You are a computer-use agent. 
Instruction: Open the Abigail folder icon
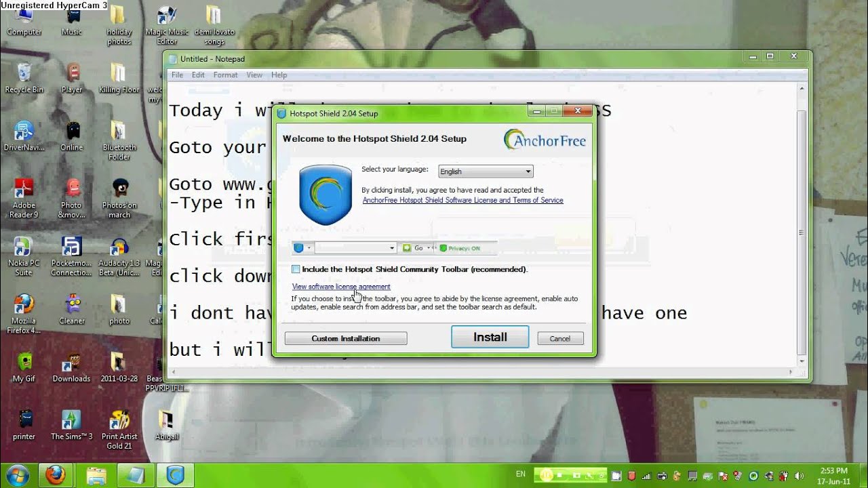pyautogui.click(x=166, y=425)
